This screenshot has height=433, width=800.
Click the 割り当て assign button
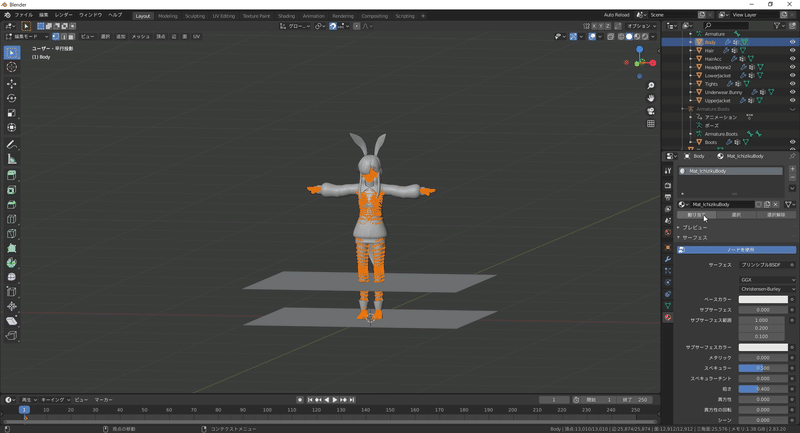[695, 215]
